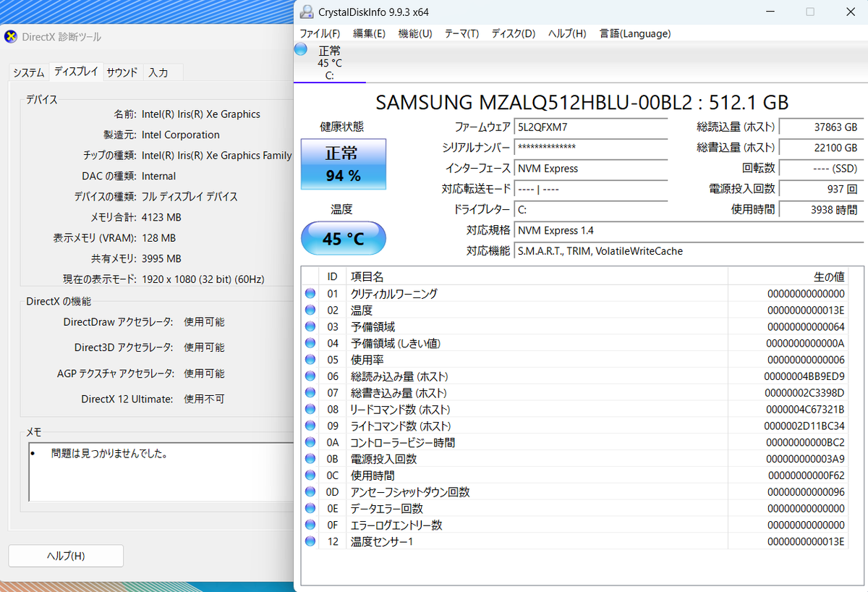Screen dimensions: 868x592
Task: Open the ディスク(D) menu
Action: [x=514, y=33]
